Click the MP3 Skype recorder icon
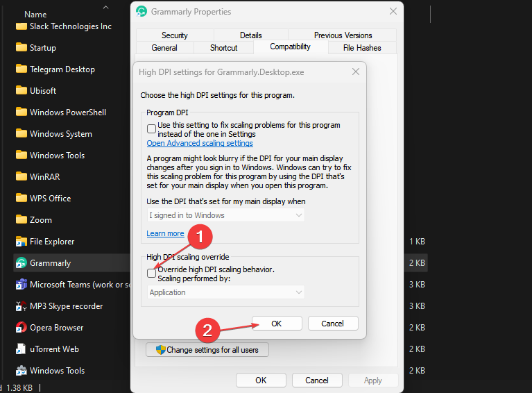The height and width of the screenshot is (393, 532). (x=21, y=306)
